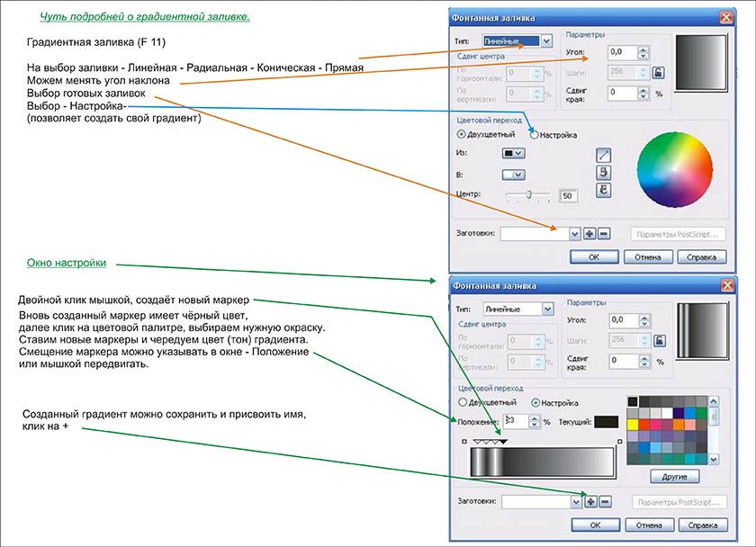Pick the yellow swatch in the color palette

pyautogui.click(x=634, y=425)
